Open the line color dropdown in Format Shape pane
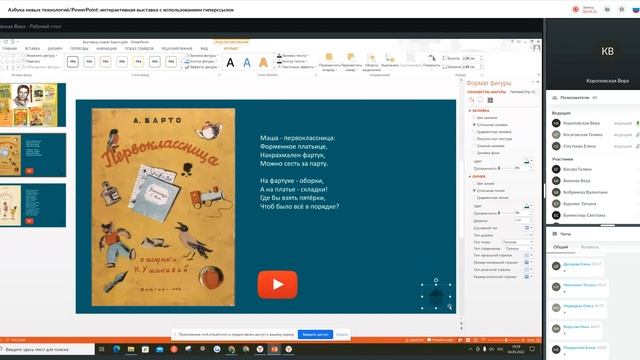Viewport: 640px width, 360px height. pyautogui.click(x=528, y=206)
